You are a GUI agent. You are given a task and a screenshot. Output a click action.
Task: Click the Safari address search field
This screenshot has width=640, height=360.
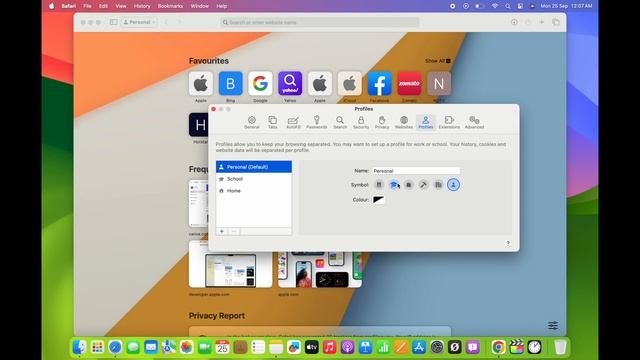click(x=320, y=22)
